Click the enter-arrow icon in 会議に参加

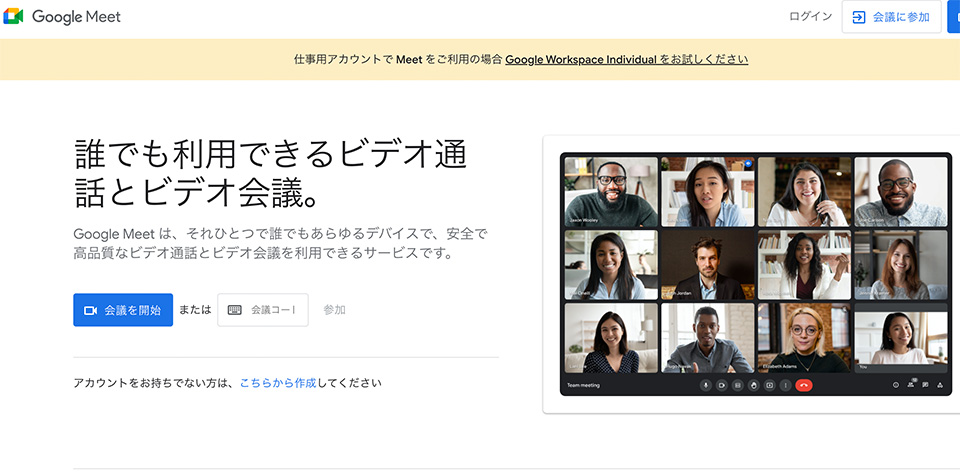[x=859, y=17]
